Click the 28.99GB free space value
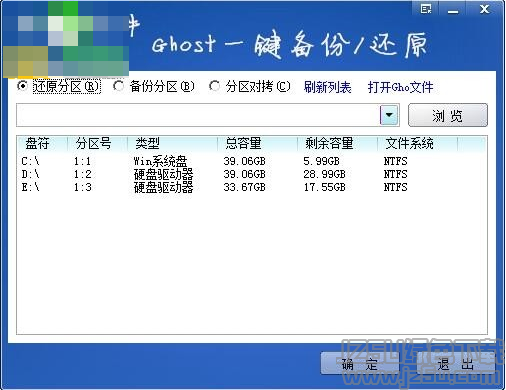The width and height of the screenshot is (506, 390). [x=324, y=174]
